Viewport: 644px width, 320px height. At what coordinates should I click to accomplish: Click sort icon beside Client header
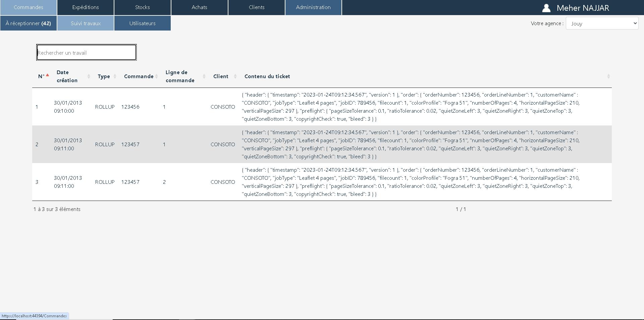tap(235, 76)
